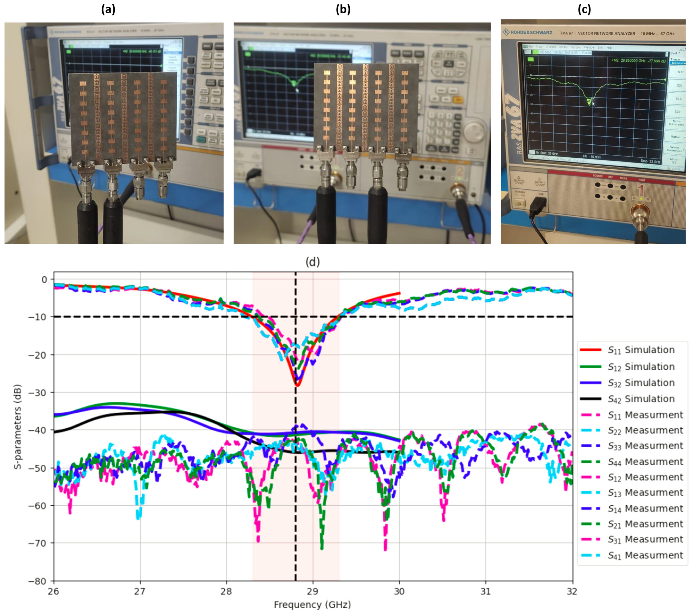
Task: Go to next softkey page More 1/3
Action: (x=673, y=161)
